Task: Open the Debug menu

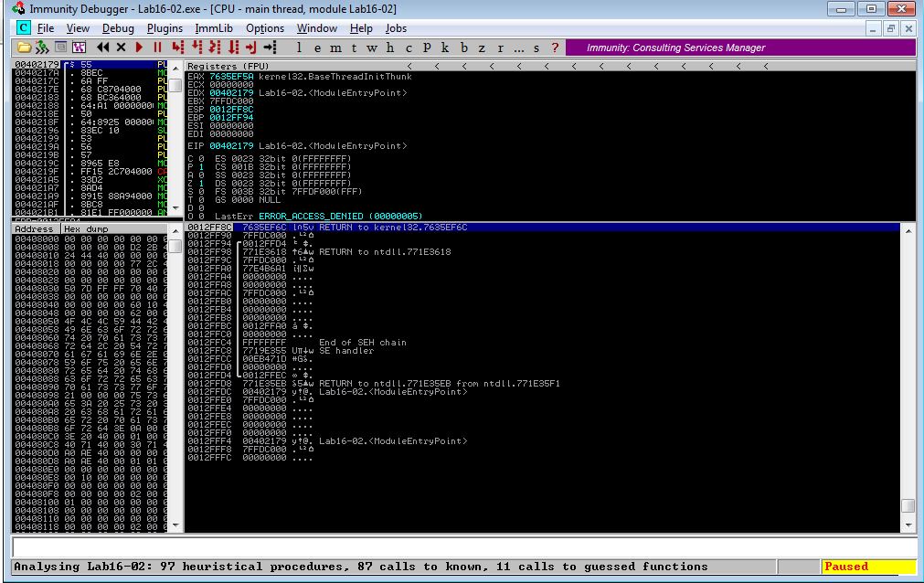Action: point(118,28)
